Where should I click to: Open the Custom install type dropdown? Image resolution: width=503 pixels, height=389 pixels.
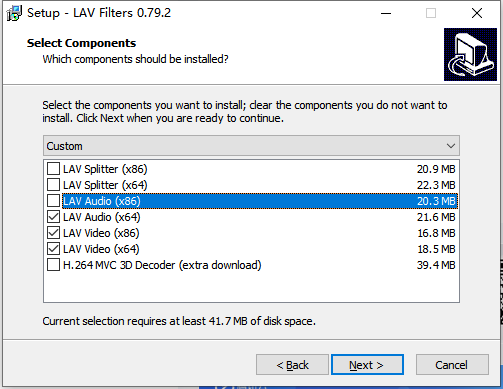click(x=251, y=146)
